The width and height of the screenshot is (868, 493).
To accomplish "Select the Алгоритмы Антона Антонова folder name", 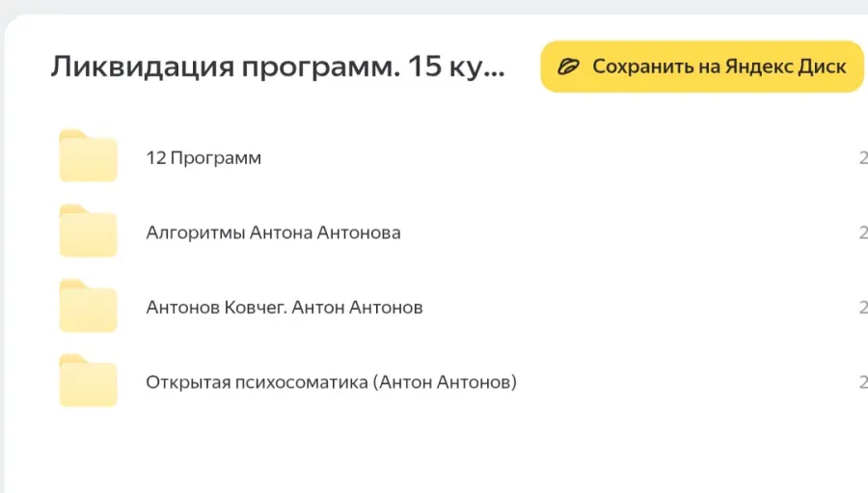I will coord(273,233).
